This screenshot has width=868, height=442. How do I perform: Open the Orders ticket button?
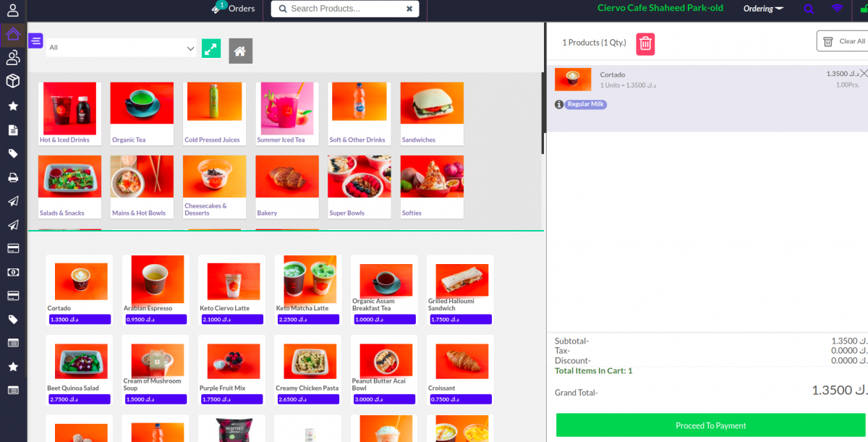click(x=233, y=9)
